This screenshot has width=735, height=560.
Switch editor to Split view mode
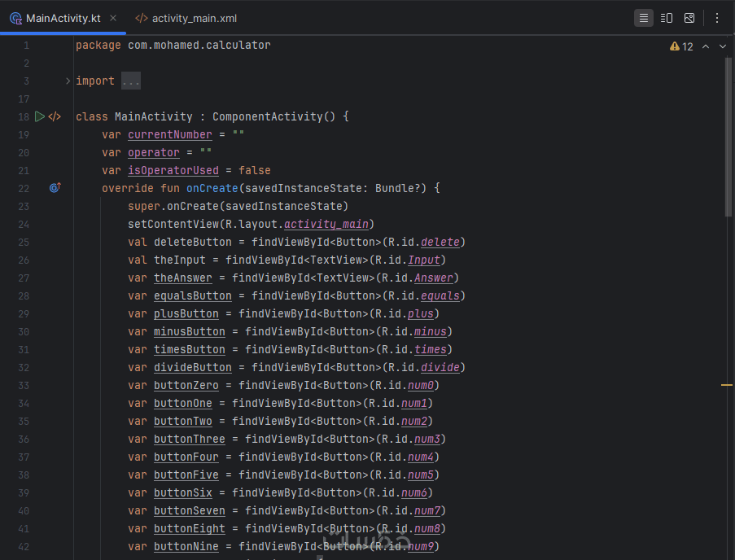667,18
